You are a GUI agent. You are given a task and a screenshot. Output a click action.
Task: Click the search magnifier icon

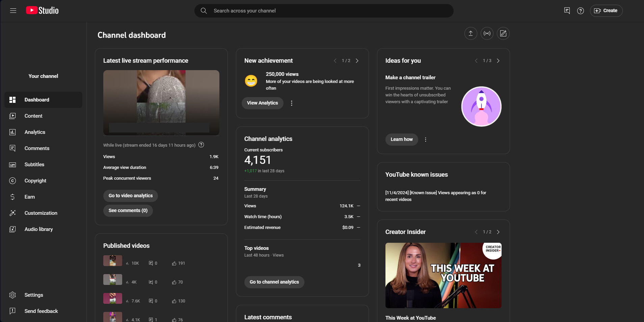tap(204, 11)
